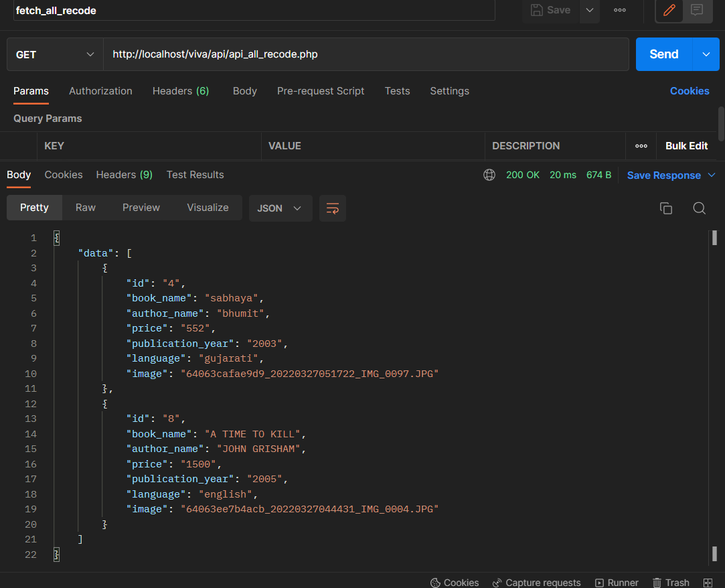Click the 20 ms response time
725x588 pixels.
(563, 175)
